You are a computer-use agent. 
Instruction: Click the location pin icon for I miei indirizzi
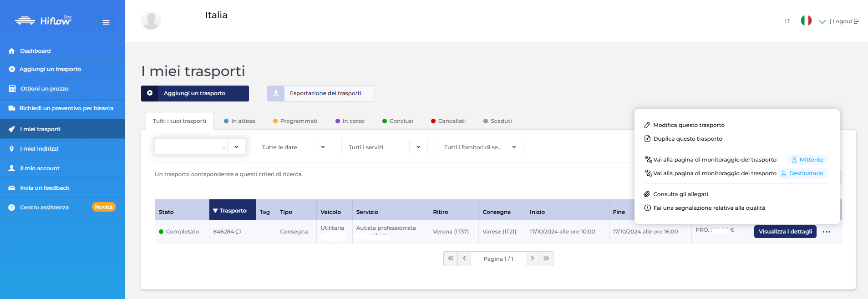pos(12,149)
